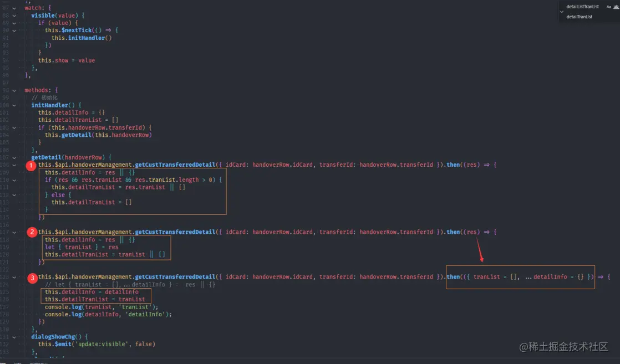Click 'then((res) =>' at end of line 117

click(x=468, y=232)
